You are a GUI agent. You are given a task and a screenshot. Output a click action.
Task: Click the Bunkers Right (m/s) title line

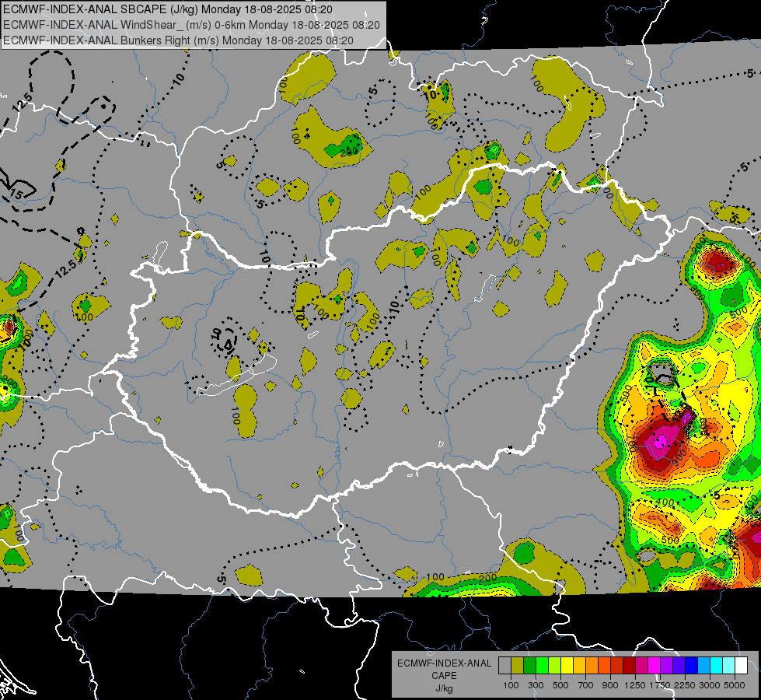[178, 40]
